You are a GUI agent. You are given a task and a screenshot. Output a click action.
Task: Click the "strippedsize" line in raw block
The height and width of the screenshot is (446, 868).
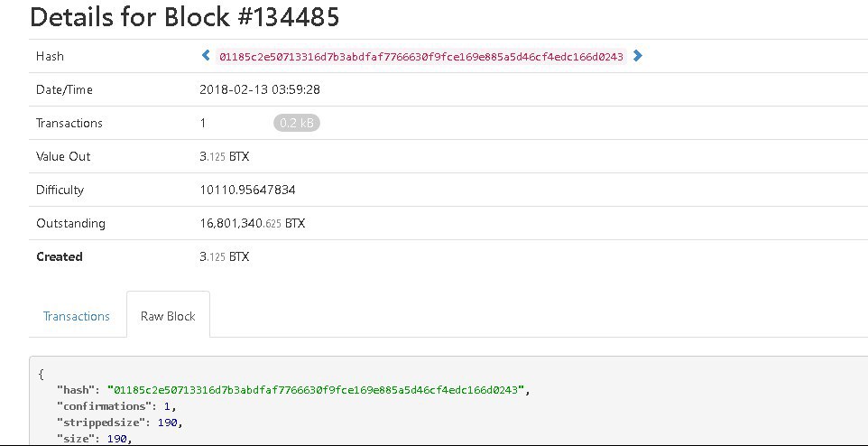point(120,423)
